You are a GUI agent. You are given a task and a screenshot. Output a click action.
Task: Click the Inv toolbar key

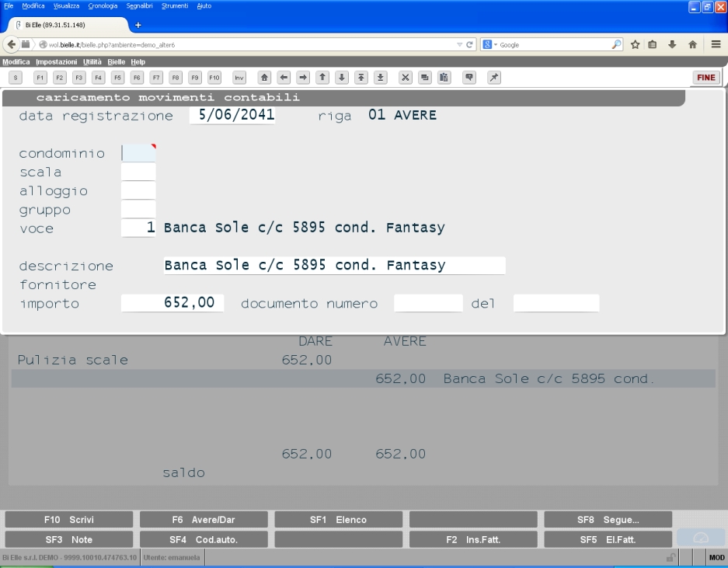[239, 78]
